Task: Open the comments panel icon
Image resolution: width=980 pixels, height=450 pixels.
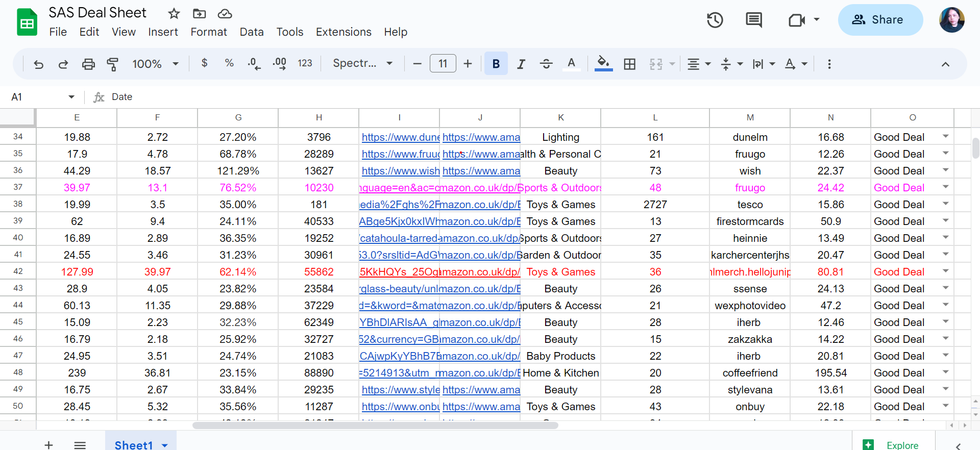Action: click(754, 20)
